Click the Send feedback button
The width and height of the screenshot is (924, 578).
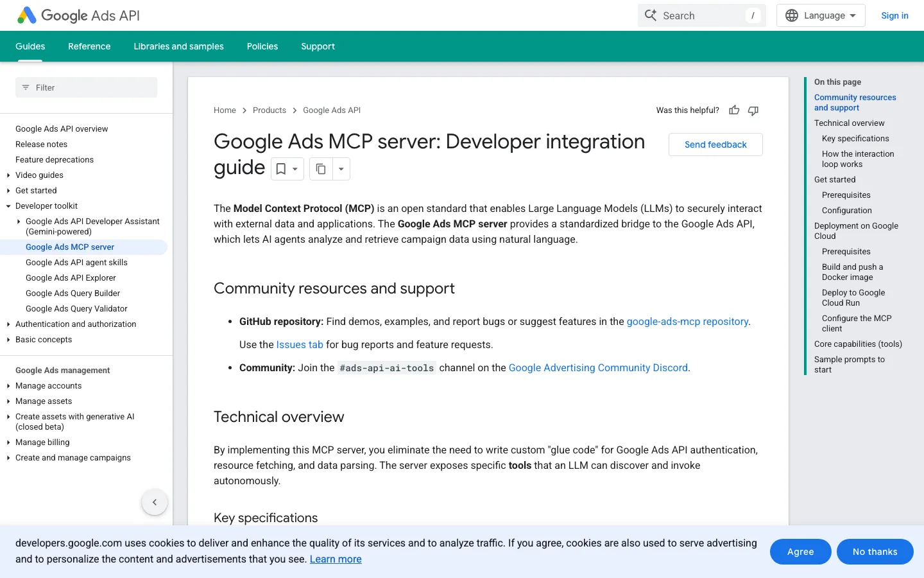715,144
